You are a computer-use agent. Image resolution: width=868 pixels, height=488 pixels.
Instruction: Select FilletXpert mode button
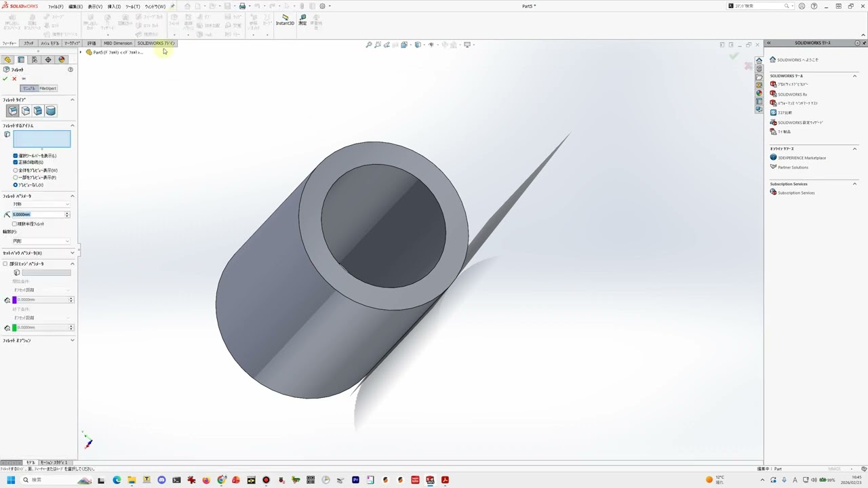coord(48,88)
